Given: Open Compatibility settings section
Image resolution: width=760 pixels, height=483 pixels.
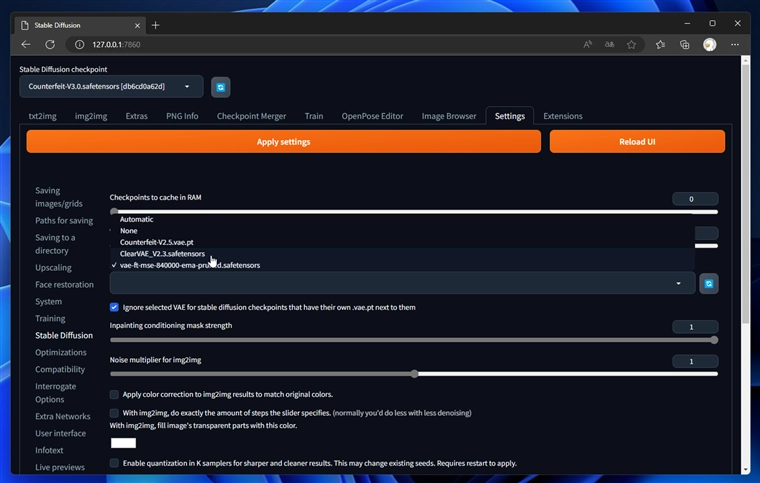Looking at the screenshot, I should [x=60, y=369].
